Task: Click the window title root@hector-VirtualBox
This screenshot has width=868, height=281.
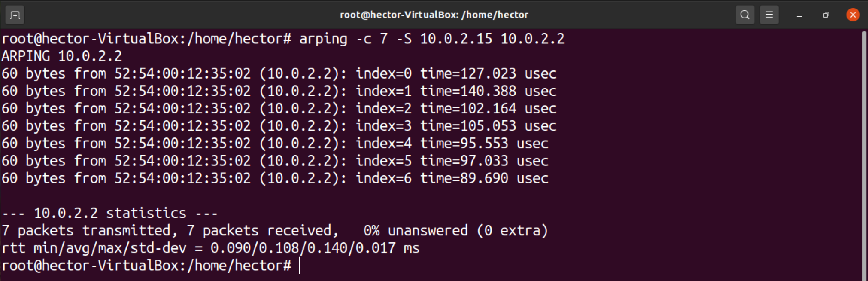Action: click(434, 15)
